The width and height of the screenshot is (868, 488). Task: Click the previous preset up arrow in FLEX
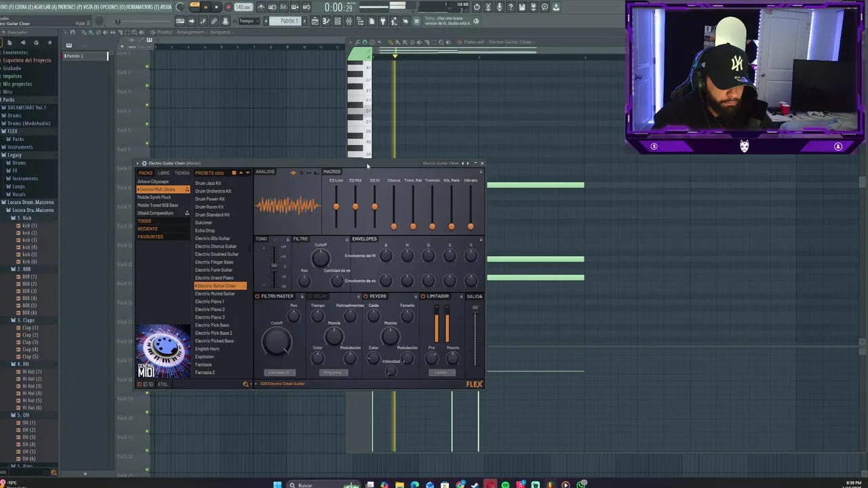(x=241, y=173)
